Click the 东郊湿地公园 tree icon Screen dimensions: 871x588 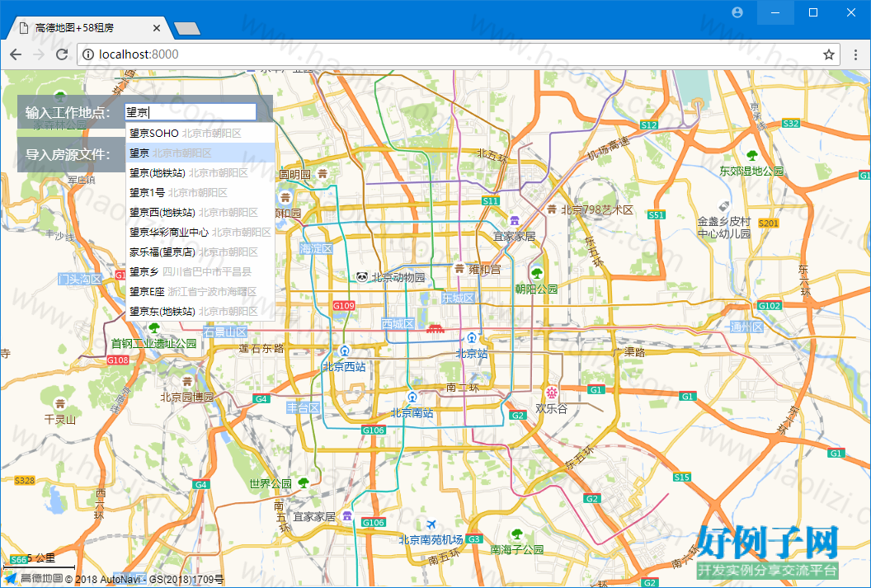tap(752, 155)
